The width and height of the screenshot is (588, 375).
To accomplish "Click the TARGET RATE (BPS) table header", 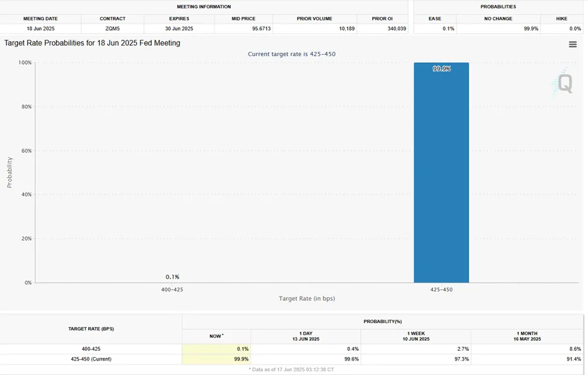I will [91, 329].
